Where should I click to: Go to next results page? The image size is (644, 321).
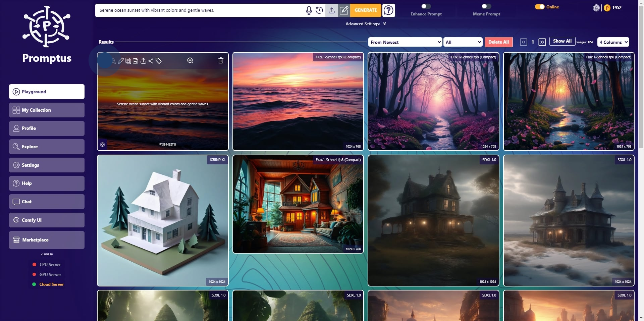(542, 42)
